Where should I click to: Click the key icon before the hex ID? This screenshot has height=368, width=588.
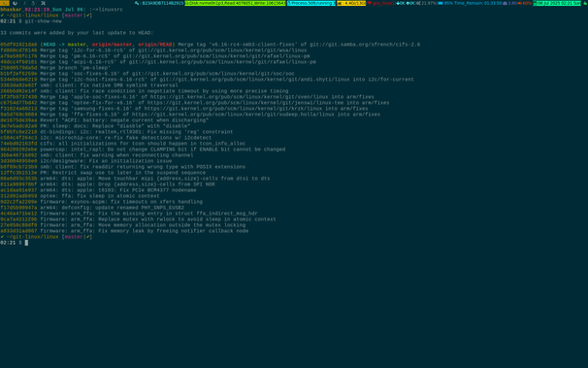[x=137, y=3]
